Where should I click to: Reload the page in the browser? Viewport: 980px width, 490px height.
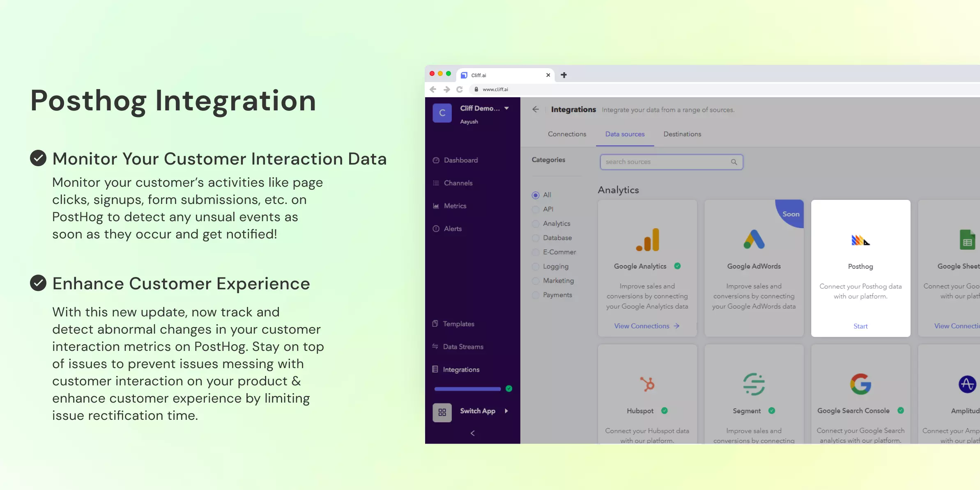(x=460, y=89)
